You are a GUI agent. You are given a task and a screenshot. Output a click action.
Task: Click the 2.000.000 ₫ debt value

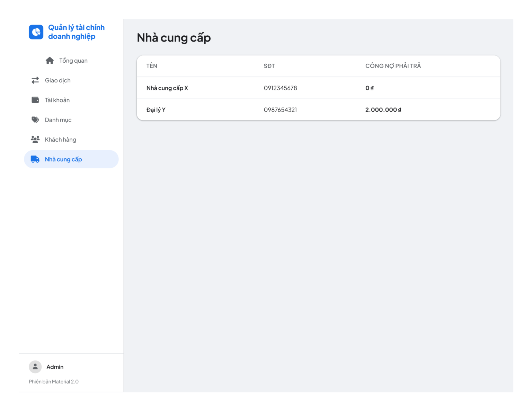[x=383, y=110]
